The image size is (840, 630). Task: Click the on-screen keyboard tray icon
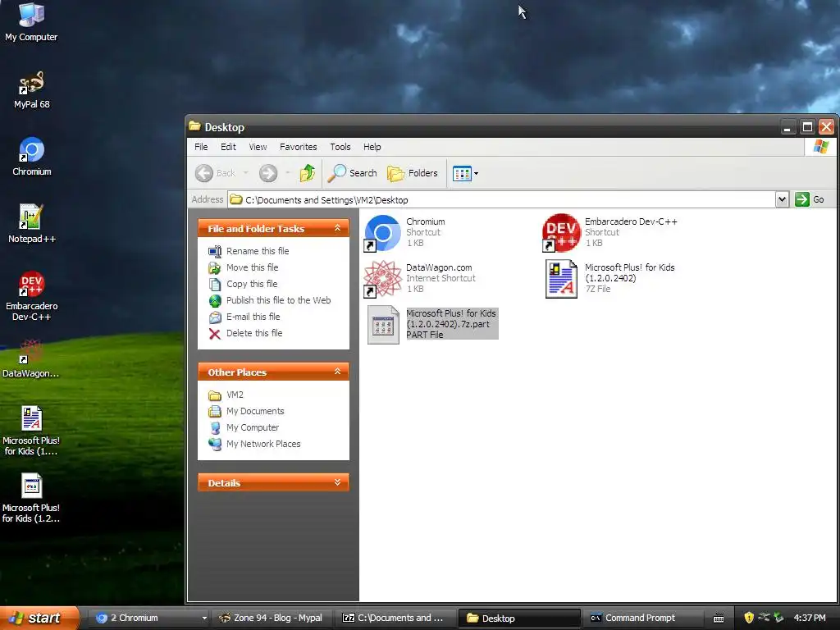[x=719, y=619]
